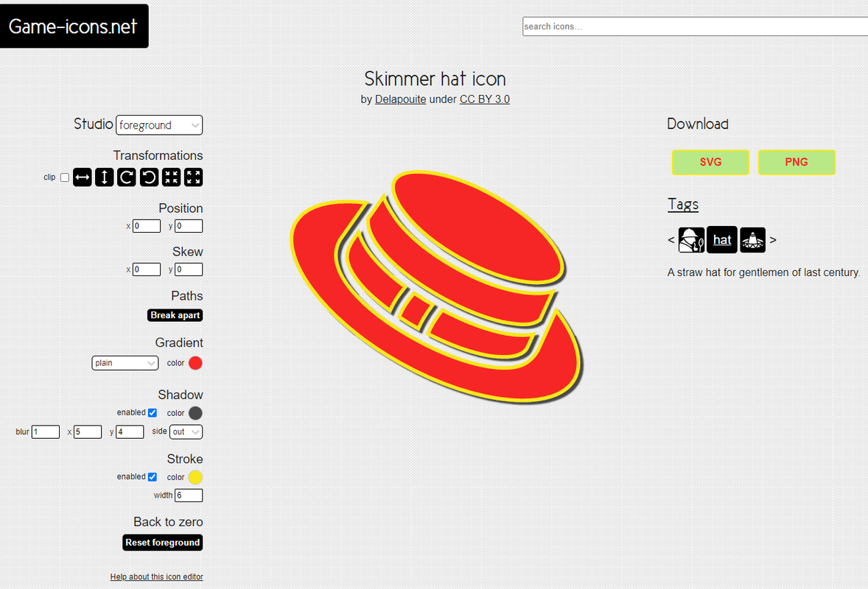
Task: Open the Shadow side dropdown
Action: (186, 432)
